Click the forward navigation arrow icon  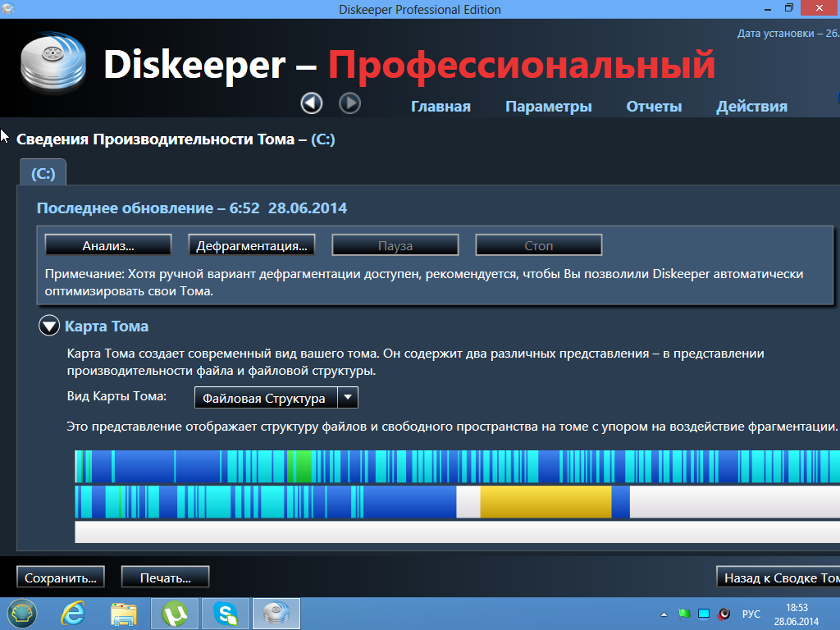click(x=349, y=103)
